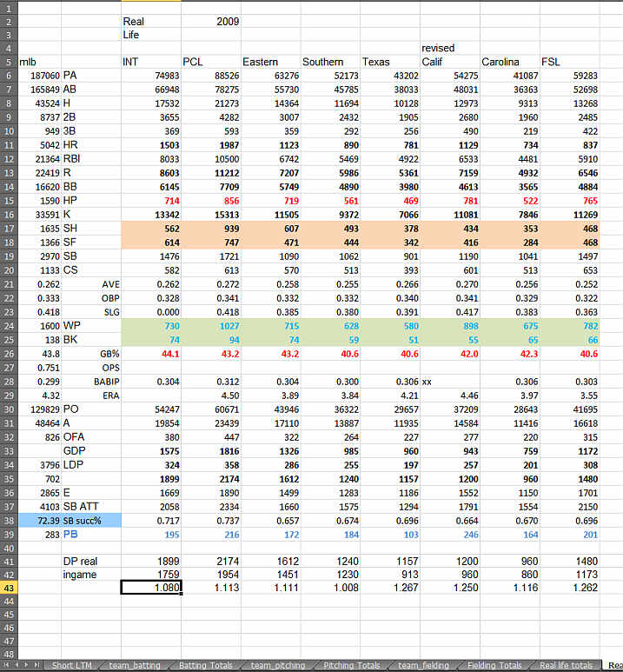Click the cell containing 2009
Viewport: 623px width, 672px height.
(x=210, y=20)
